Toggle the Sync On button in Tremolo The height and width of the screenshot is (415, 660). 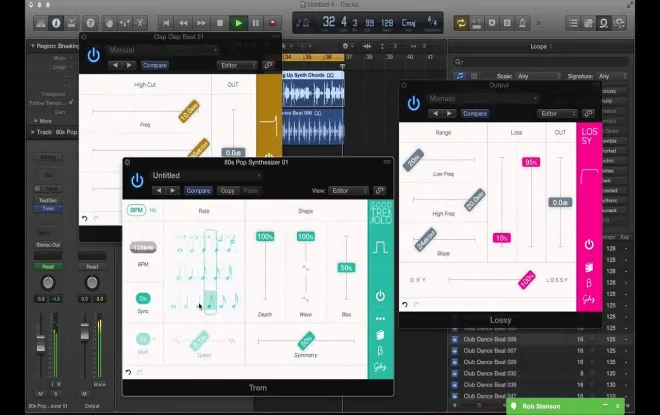pos(143,299)
